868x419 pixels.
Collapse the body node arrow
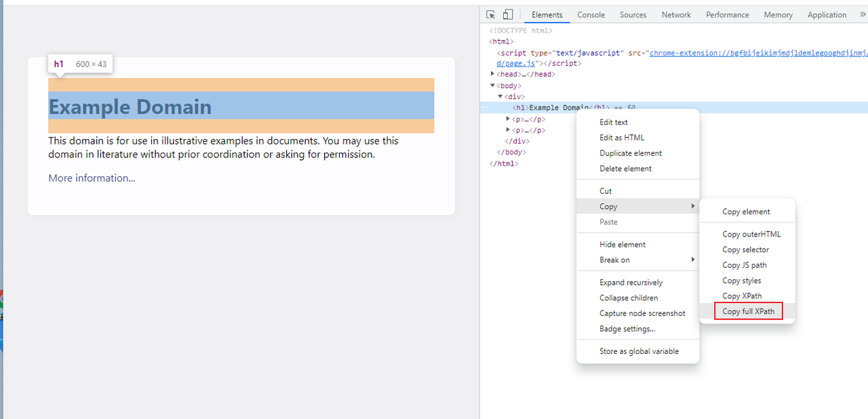point(493,85)
